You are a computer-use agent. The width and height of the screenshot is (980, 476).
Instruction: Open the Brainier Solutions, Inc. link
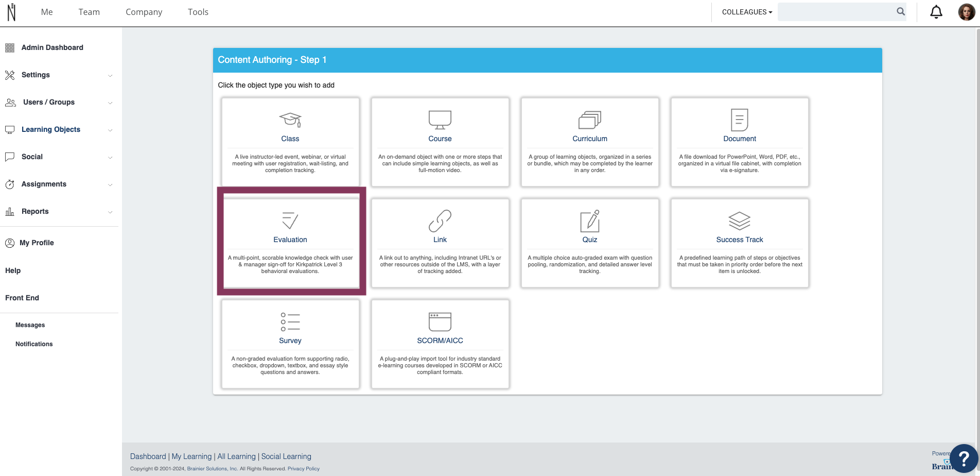(212, 469)
